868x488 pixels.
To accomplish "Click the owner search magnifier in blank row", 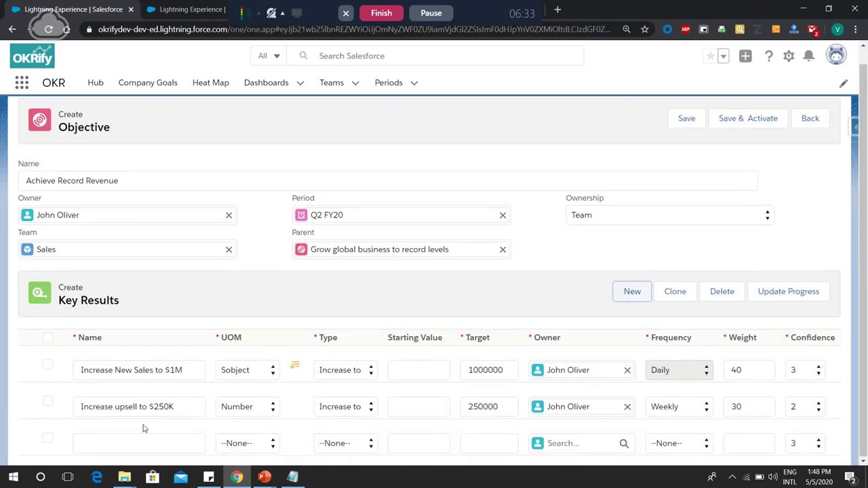I will point(624,443).
